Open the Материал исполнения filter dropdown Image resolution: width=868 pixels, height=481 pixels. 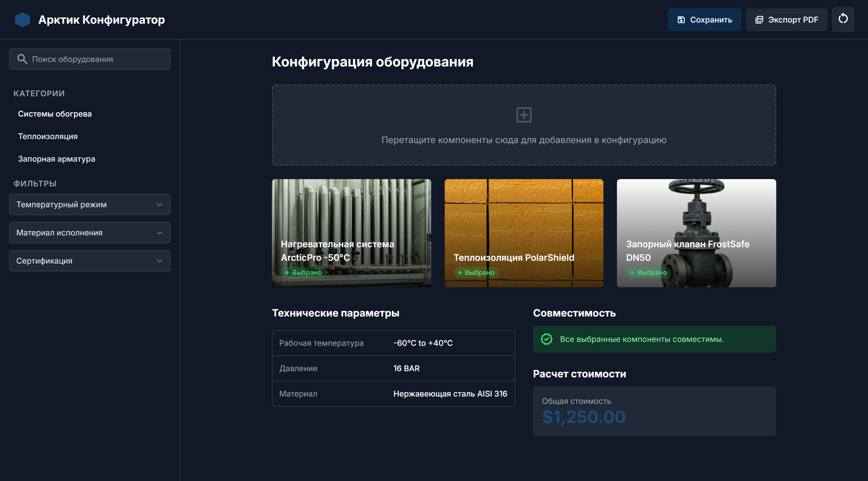(x=90, y=233)
